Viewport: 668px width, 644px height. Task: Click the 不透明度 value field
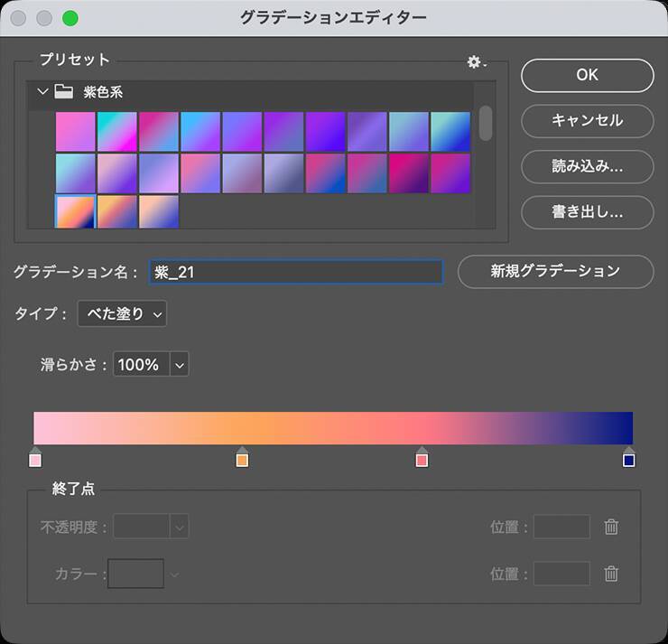[142, 527]
